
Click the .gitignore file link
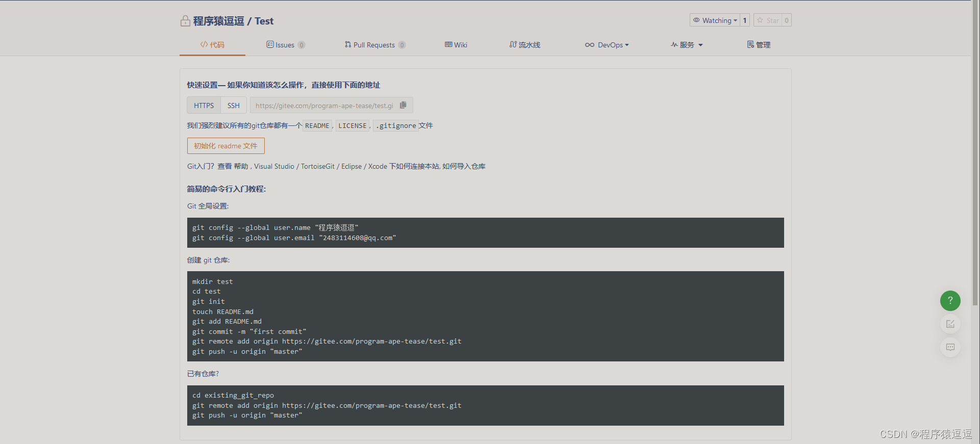(396, 125)
